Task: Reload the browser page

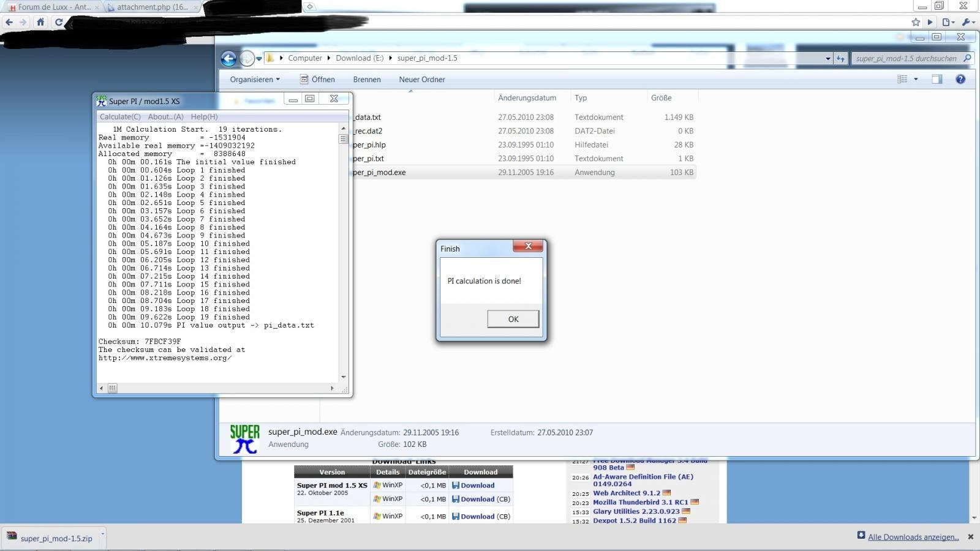Action: [59, 22]
